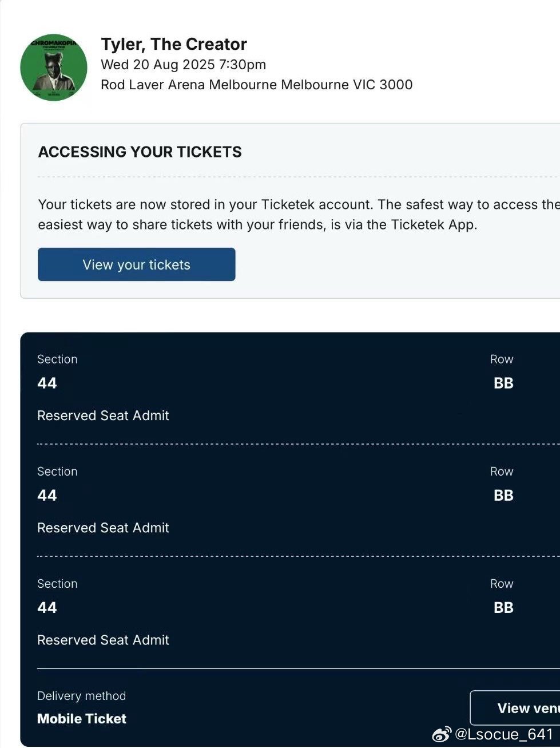This screenshot has height=748, width=560.
Task: Click the Ticketek account info paragraph
Action: point(299,215)
